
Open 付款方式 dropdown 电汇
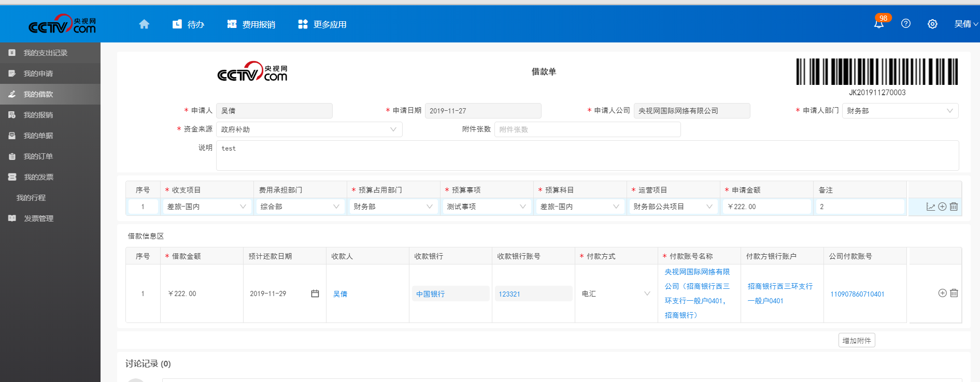(616, 293)
